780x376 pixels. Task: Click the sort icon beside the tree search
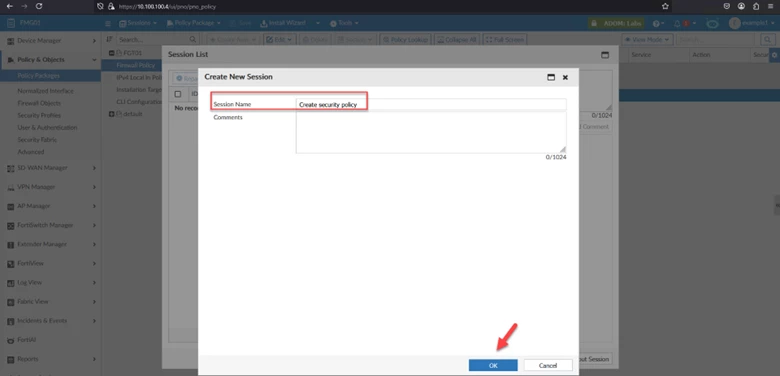click(109, 39)
